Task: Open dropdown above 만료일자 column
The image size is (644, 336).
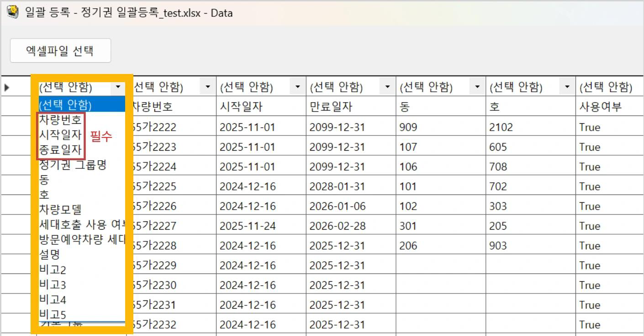Action: 387,87
